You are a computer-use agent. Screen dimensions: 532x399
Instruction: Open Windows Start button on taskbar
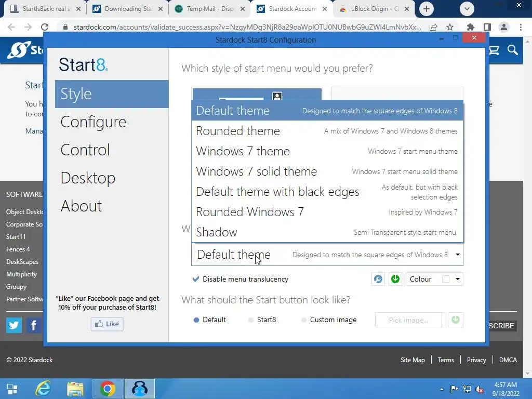point(12,389)
